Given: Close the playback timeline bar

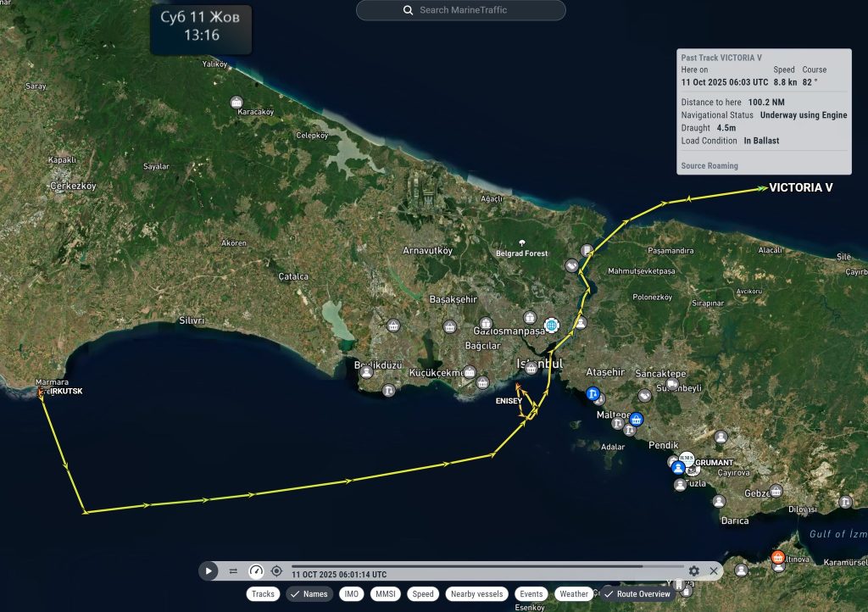Looking at the screenshot, I should 714,571.
